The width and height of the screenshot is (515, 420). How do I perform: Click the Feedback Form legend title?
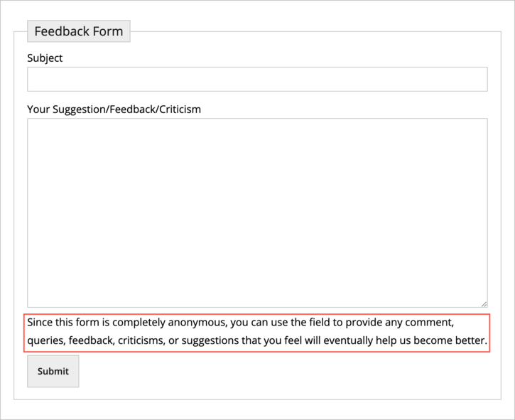pos(78,31)
